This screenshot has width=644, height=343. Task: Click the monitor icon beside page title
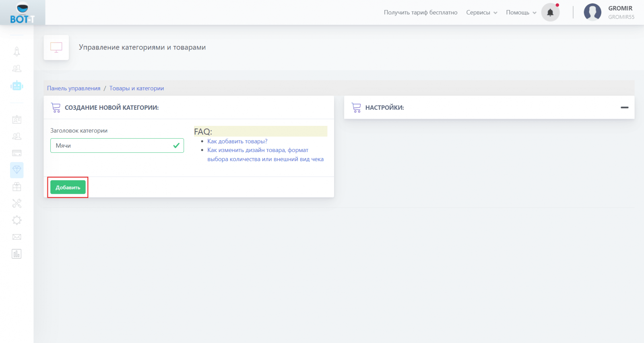pos(56,47)
